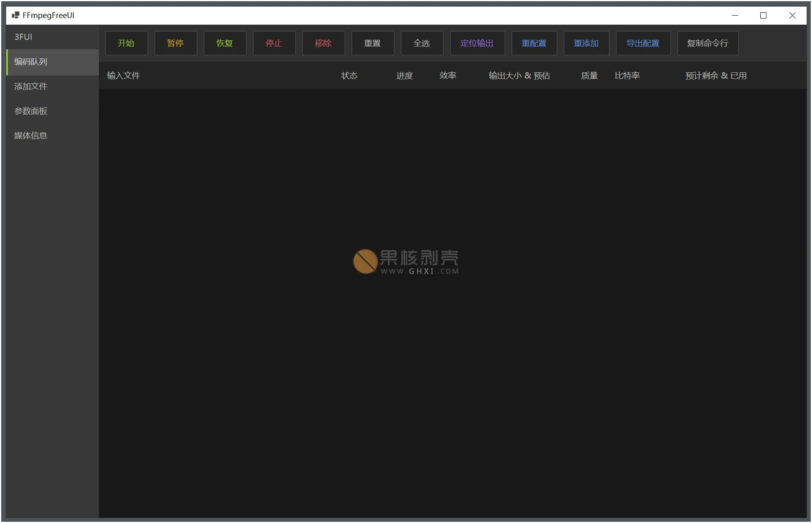
Task: Select all items using 全选
Action: tap(422, 43)
